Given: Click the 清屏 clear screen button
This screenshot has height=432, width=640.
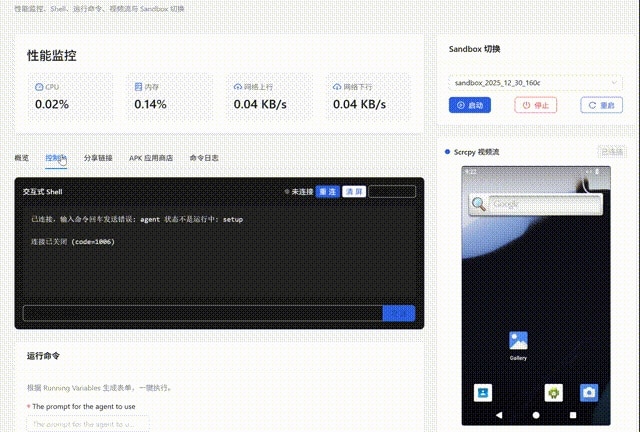Looking at the screenshot, I should click(x=354, y=192).
